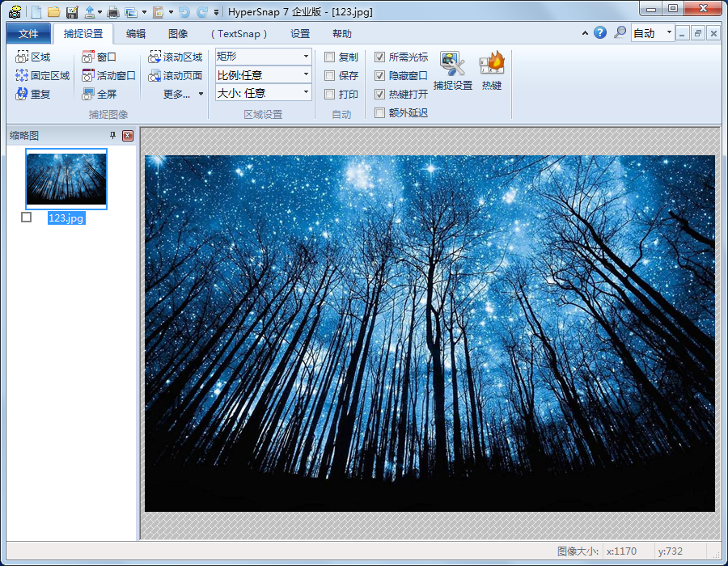Image resolution: width=728 pixels, height=566 pixels.
Task: Click the printer icon in quick toolbar
Action: click(113, 12)
